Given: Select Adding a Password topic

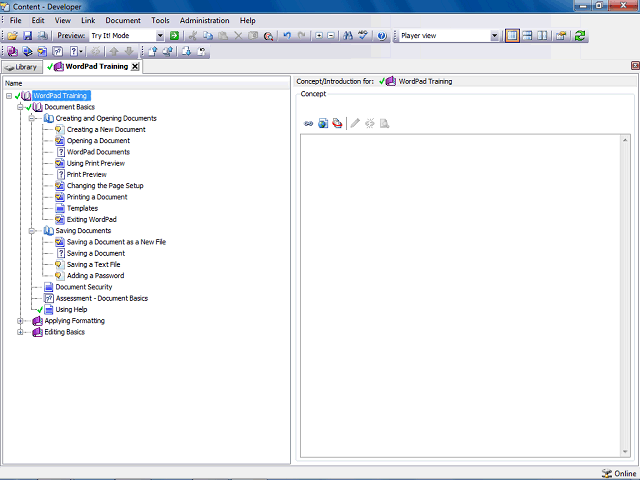Looking at the screenshot, I should (96, 276).
